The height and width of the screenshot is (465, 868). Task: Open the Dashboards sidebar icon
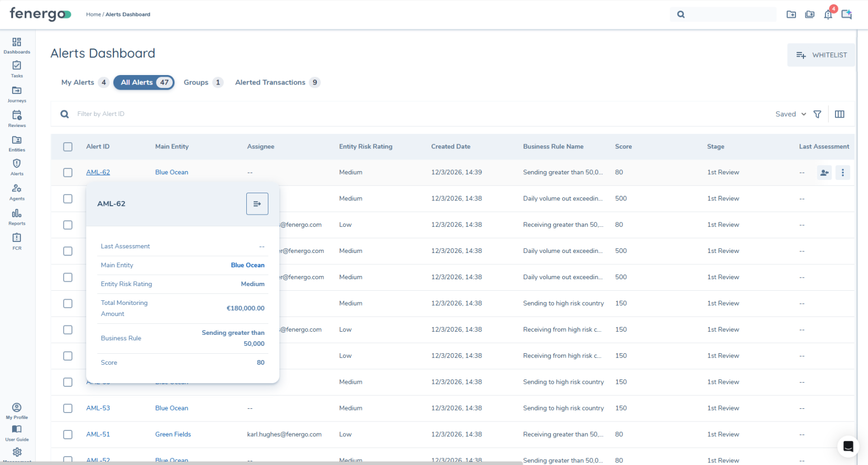[x=17, y=45]
